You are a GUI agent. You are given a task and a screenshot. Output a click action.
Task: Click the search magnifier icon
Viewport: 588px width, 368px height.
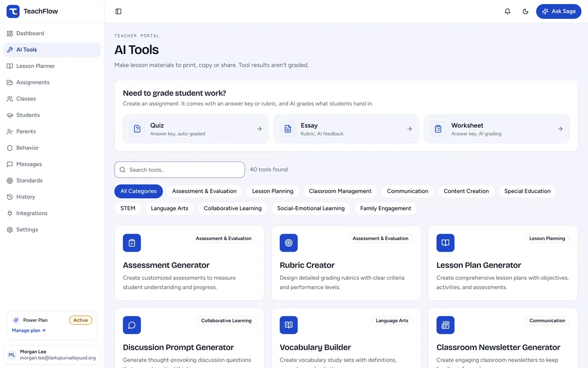coord(122,170)
